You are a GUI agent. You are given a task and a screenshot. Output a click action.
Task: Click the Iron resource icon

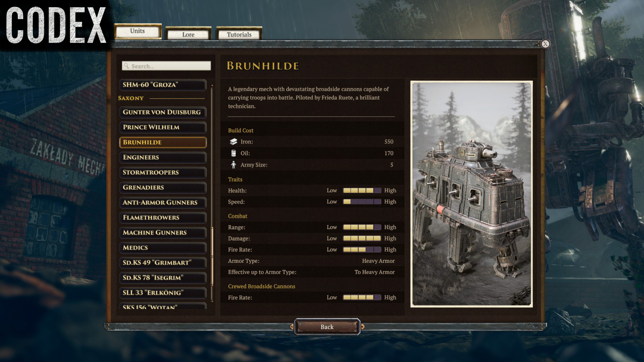[233, 142]
